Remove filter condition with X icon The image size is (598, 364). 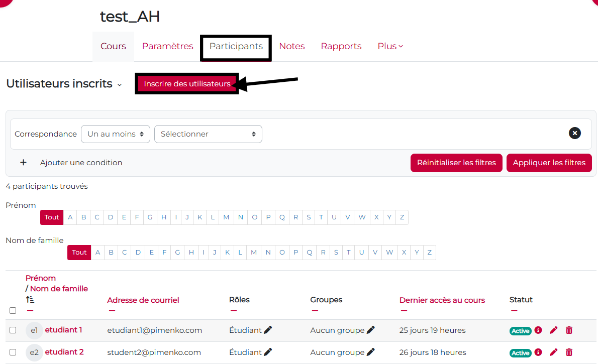(x=574, y=133)
